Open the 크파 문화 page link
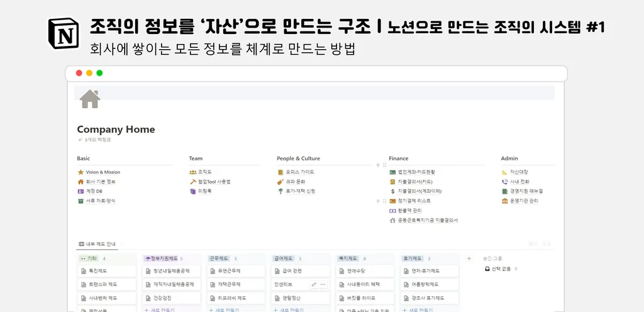The image size is (644, 312). pos(296,181)
